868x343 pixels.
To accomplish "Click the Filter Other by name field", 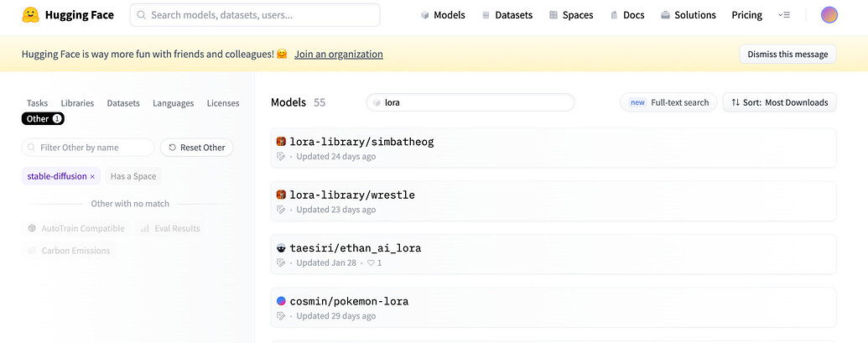I will click(x=87, y=148).
